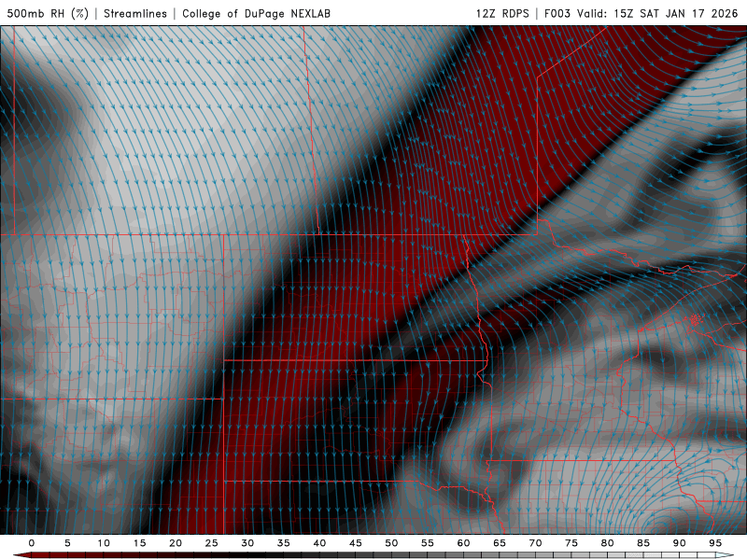Select the "90" colorbar value

pos(679,543)
